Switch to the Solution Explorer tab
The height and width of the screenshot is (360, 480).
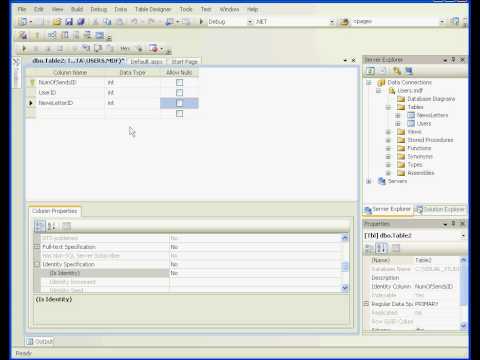coord(441,209)
